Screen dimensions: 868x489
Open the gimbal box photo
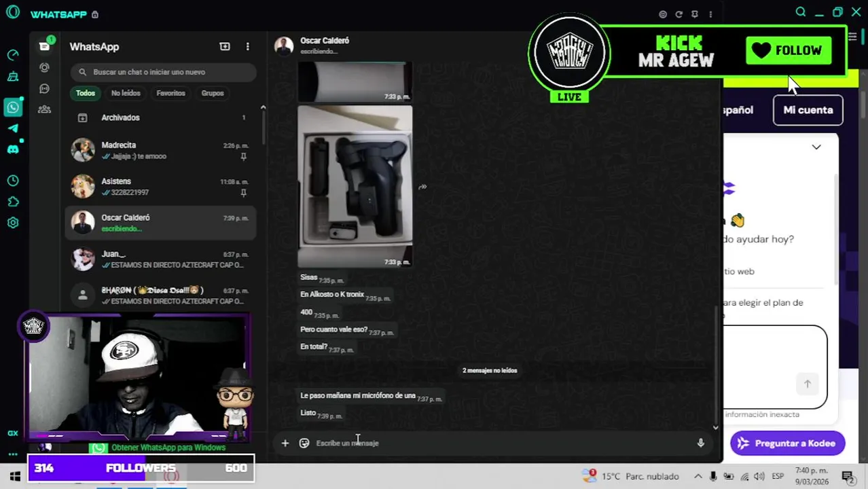tap(355, 186)
